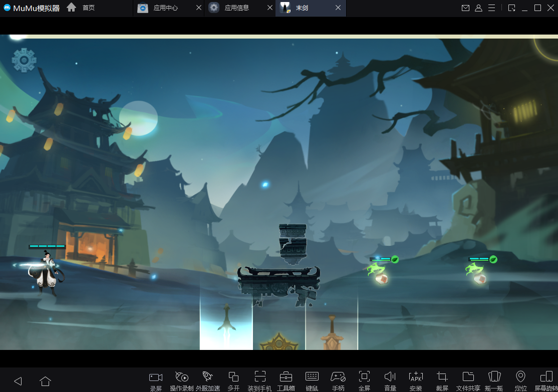Open 手柄 gamepad settings
This screenshot has width=558, height=392.
pyautogui.click(x=338, y=381)
